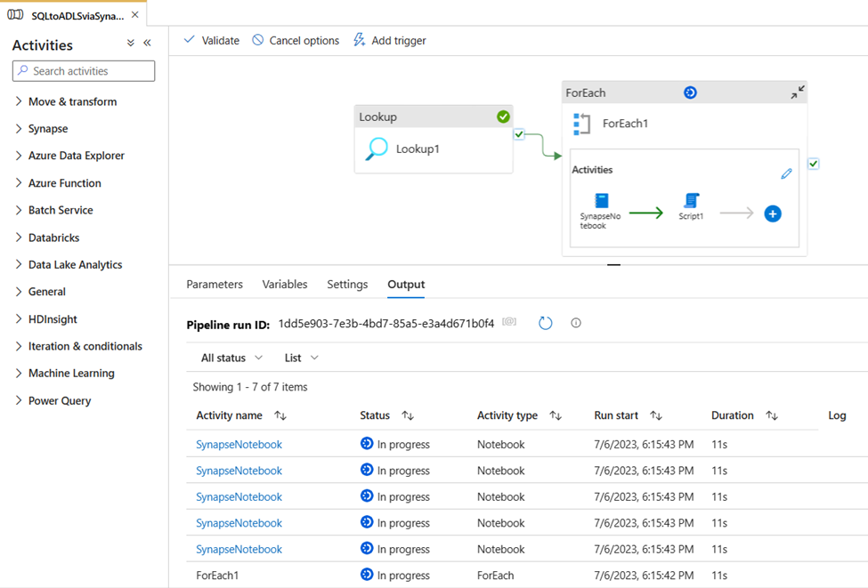The height and width of the screenshot is (588, 868).
Task: Sort by Activity type column
Action: pos(556,415)
